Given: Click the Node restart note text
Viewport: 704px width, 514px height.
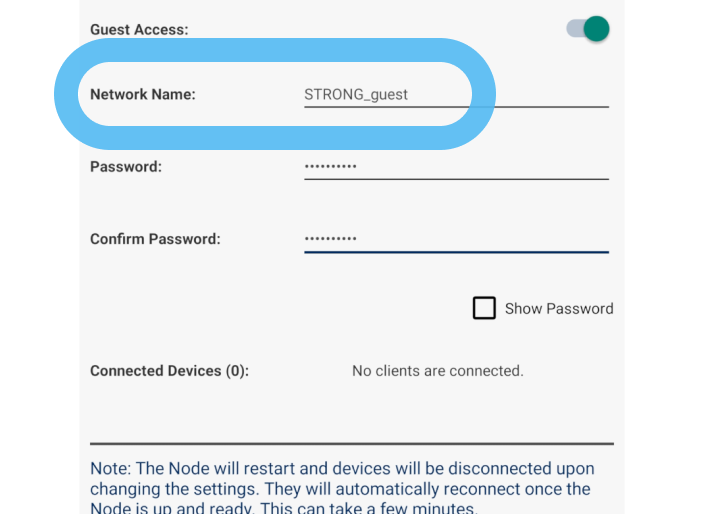Looking at the screenshot, I should [x=342, y=488].
